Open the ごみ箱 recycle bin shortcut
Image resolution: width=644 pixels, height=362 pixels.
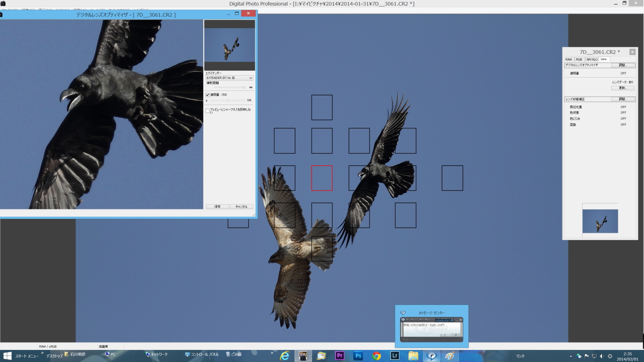(234, 354)
